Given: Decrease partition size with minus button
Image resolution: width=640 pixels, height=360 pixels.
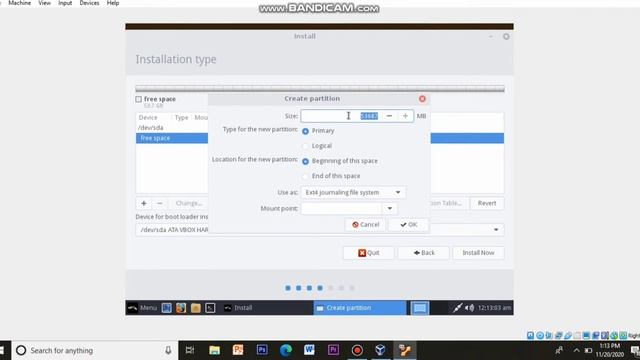Looking at the screenshot, I should pos(389,116).
